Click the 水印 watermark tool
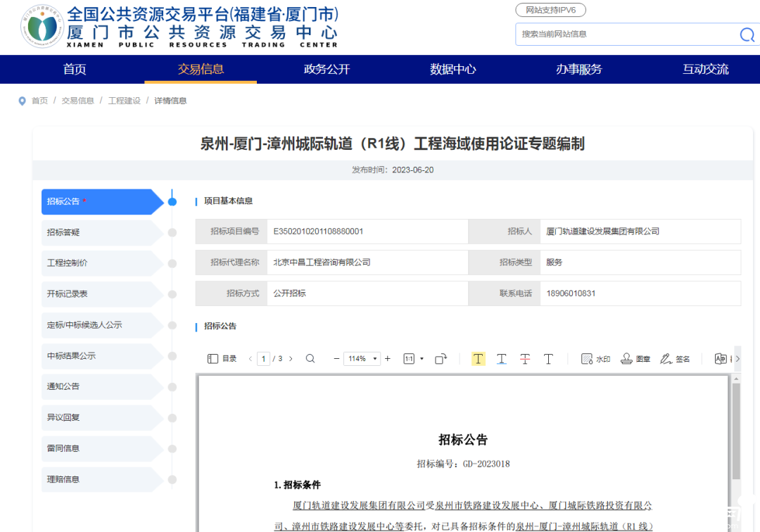Image resolution: width=760 pixels, height=532 pixels. pos(596,359)
